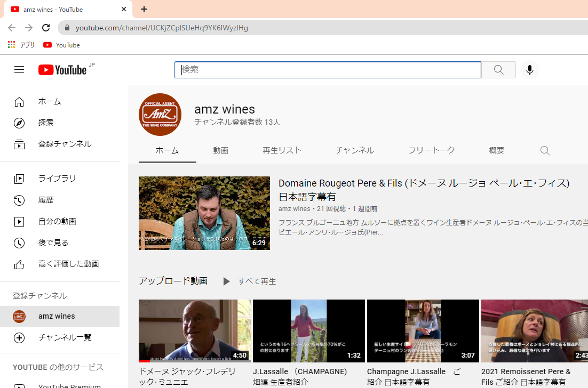Open the hamburger guide menu
The image size is (588, 388).
coord(19,70)
